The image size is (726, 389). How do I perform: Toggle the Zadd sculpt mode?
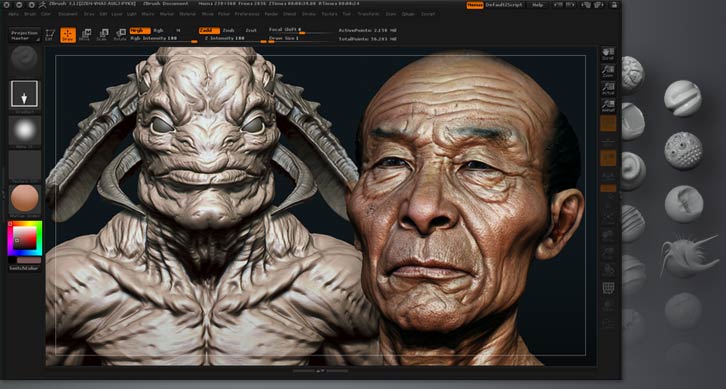tap(209, 31)
